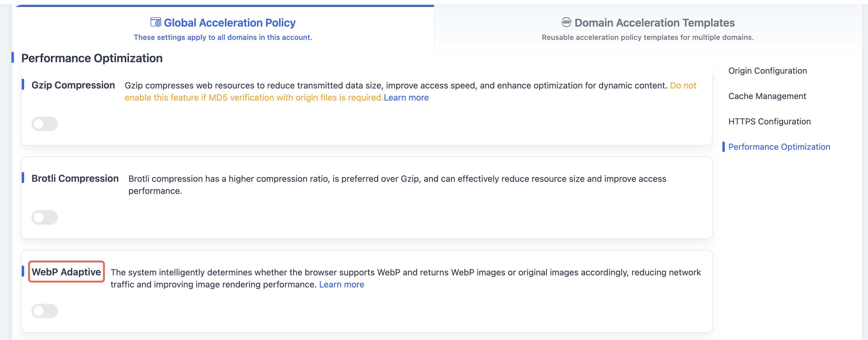This screenshot has height=340, width=868.
Task: Switch to Global Acceleration Policy tab
Action: (223, 29)
